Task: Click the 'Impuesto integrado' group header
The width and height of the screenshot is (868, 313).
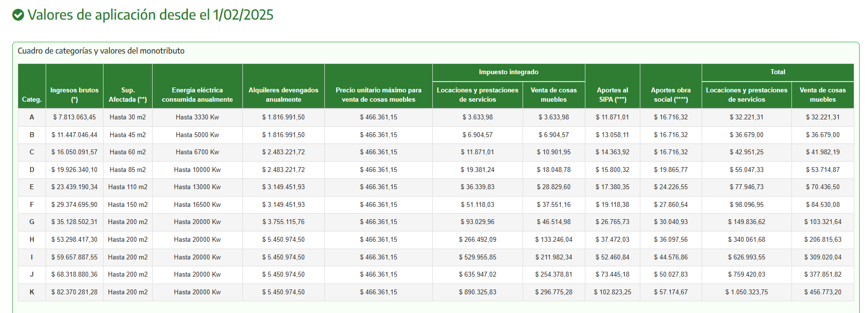Action: coord(508,72)
